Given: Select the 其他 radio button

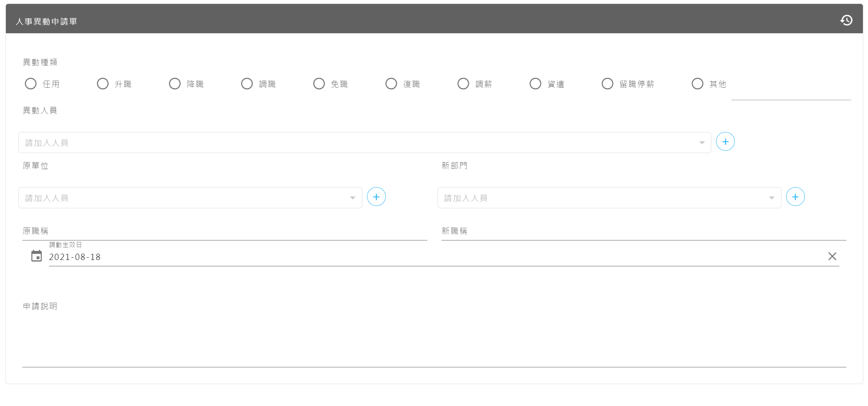Looking at the screenshot, I should click(x=697, y=84).
